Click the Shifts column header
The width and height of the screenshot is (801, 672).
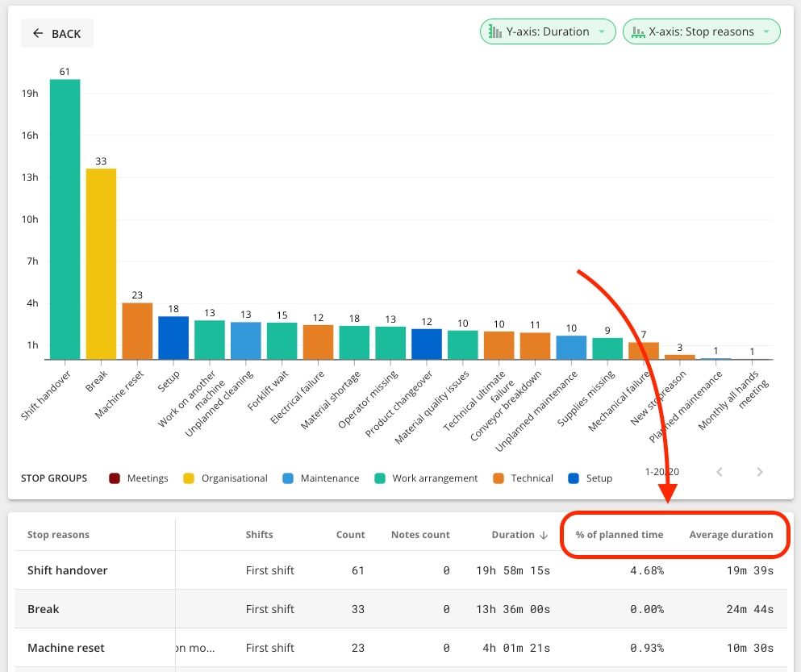point(259,535)
